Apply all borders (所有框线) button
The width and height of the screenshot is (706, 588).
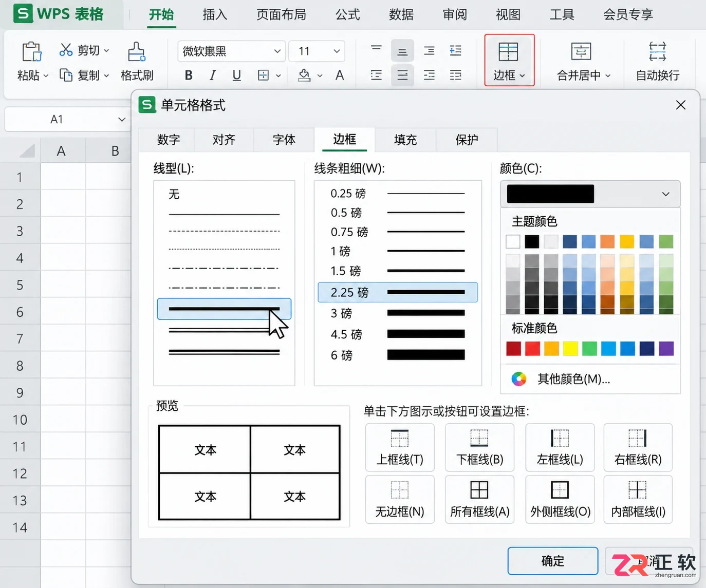point(479,499)
